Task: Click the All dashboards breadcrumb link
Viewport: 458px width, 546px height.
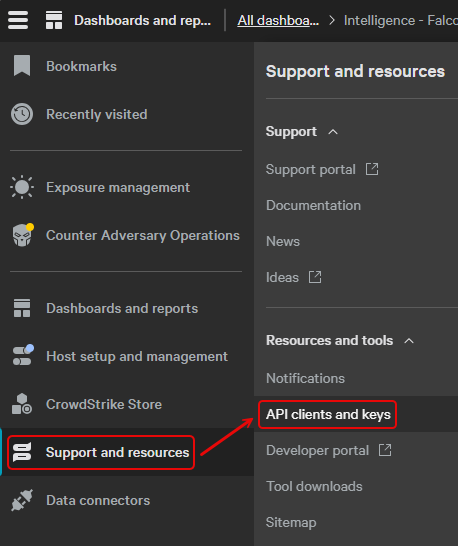Action: point(278,21)
